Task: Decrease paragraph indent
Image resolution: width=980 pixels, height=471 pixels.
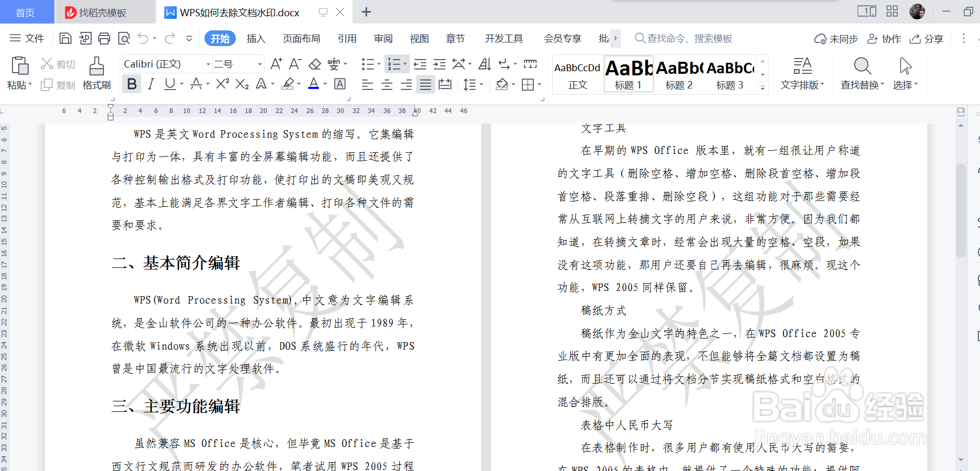Action: tap(420, 64)
